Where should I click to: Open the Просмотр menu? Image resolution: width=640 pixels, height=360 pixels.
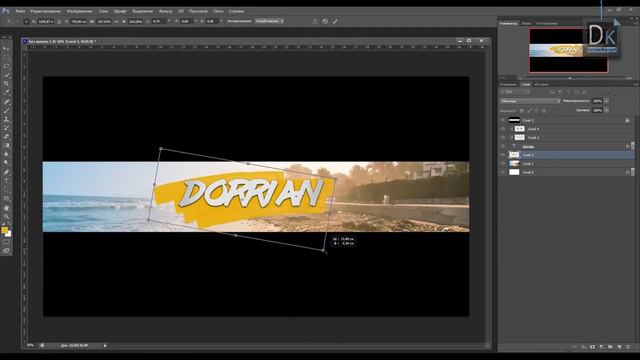point(198,11)
